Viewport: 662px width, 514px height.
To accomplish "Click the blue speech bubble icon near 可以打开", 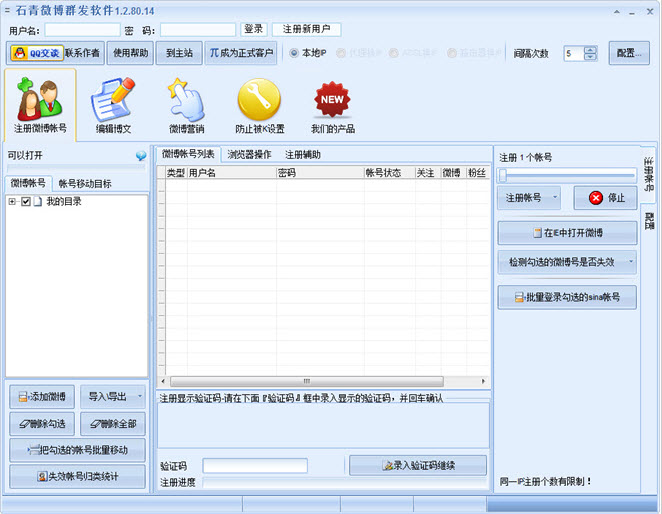I will [x=141, y=156].
